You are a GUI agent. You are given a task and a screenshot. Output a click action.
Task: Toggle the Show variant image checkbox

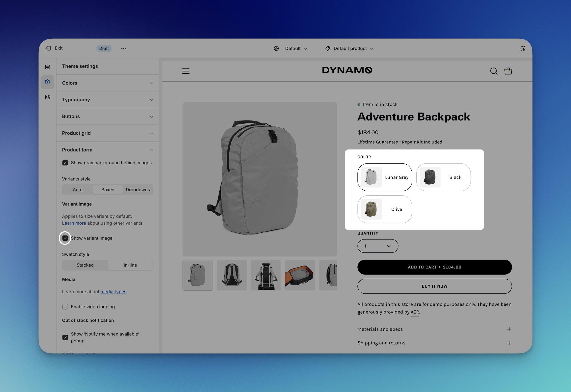point(65,238)
